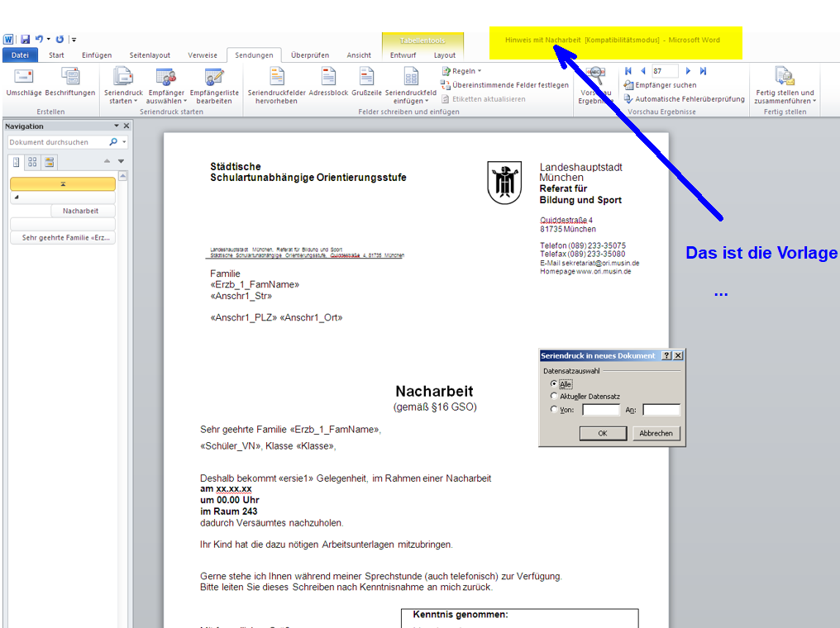840x628 pixels.
Task: Open the Datei tab
Action: [20, 55]
